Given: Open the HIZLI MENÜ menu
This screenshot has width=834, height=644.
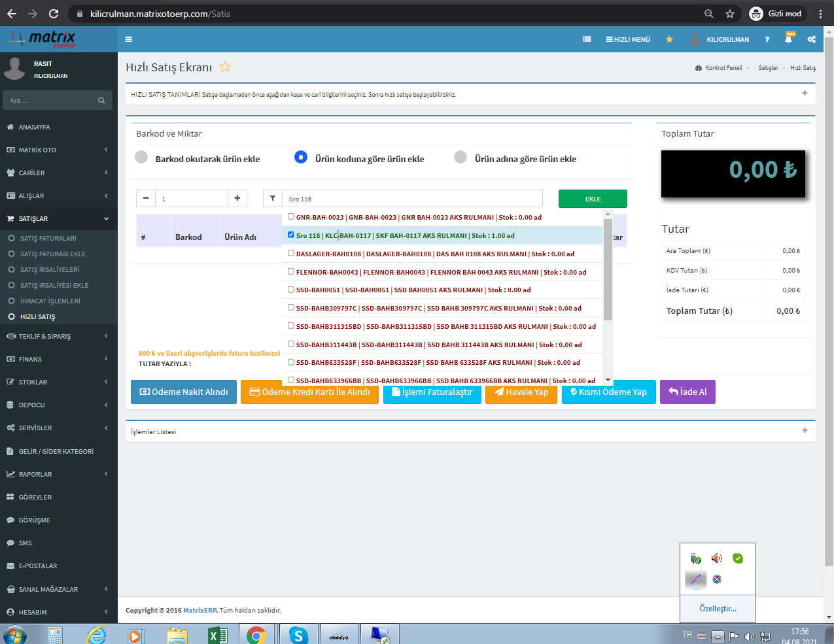Looking at the screenshot, I should coord(628,39).
